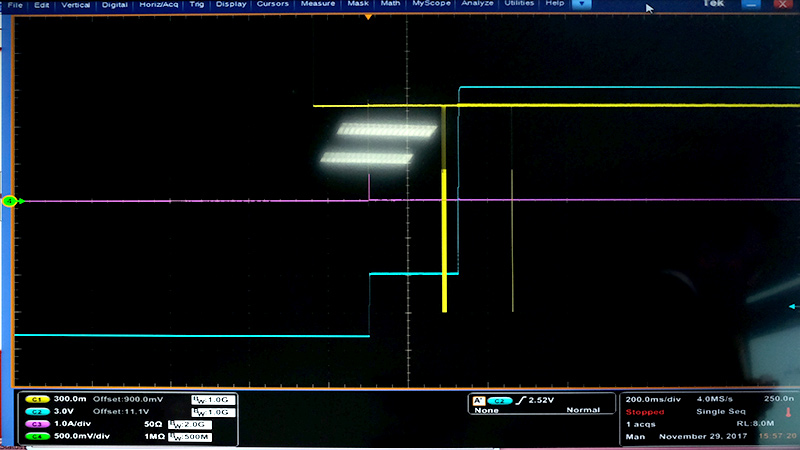Screen dimensions: 800x450
Task: Click the trigger level 2.52V readout
Action: pos(541,400)
